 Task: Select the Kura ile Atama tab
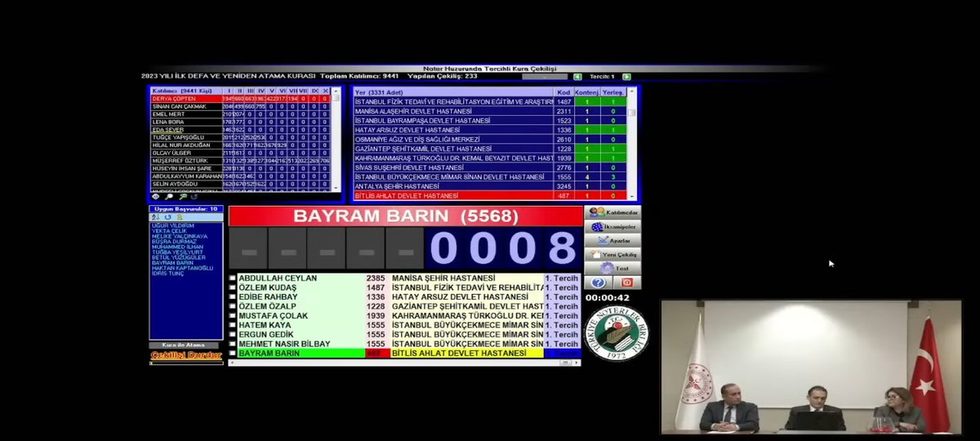tap(185, 345)
